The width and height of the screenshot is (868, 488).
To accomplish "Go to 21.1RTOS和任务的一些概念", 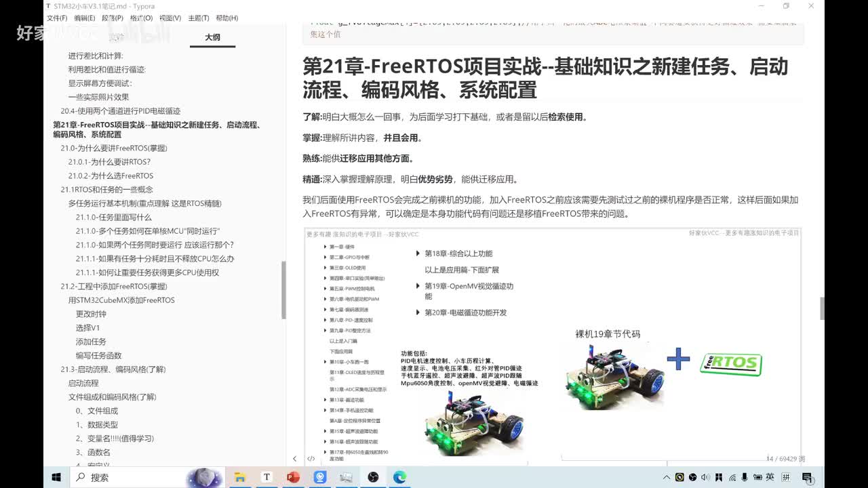I will pyautogui.click(x=106, y=190).
